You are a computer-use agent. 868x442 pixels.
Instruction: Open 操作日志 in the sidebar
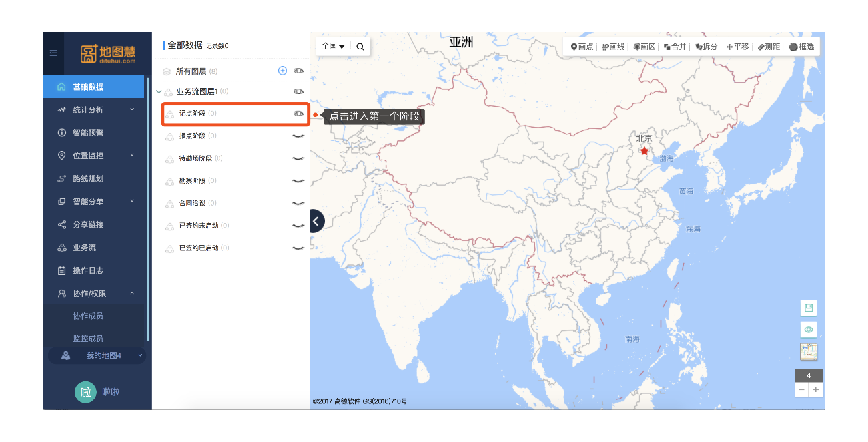point(88,270)
